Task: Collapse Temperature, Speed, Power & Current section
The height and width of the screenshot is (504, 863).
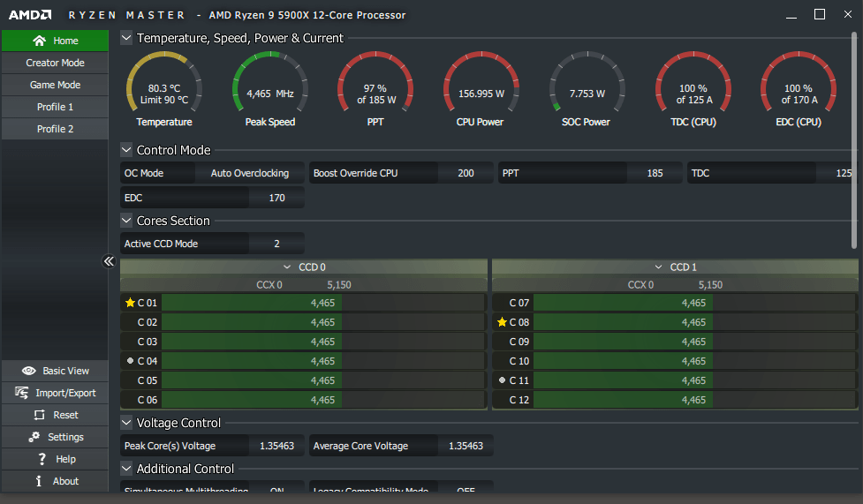Action: [126, 38]
